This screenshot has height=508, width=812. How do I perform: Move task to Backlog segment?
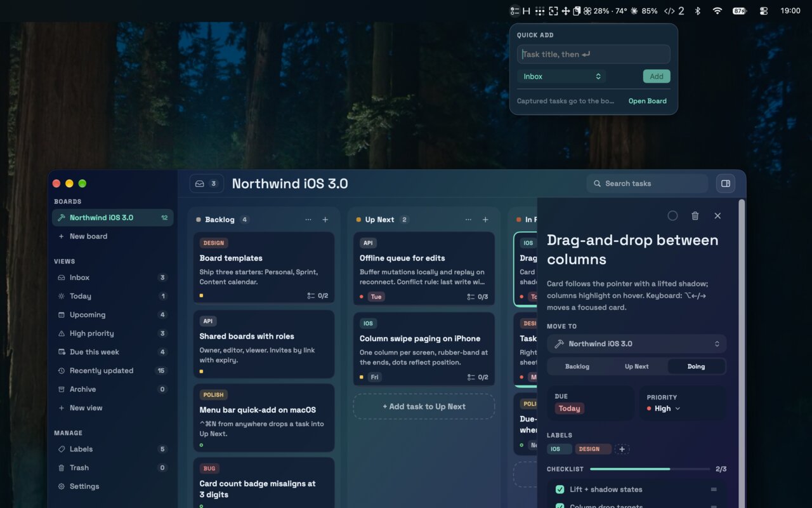pos(577,366)
